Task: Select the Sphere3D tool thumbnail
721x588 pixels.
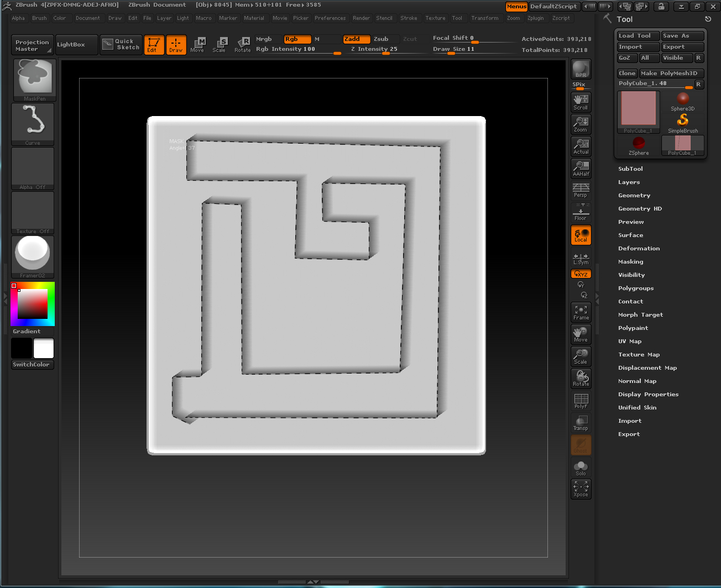Action: tap(683, 101)
